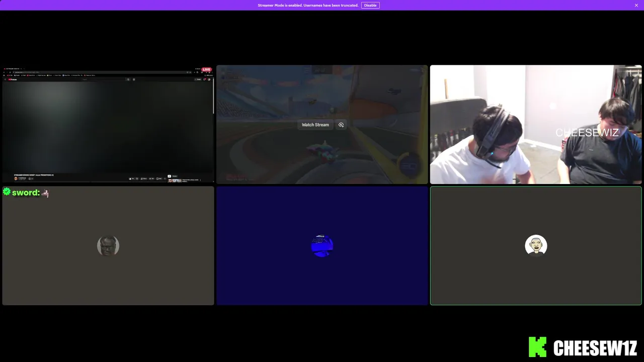The width and height of the screenshot is (644, 362).
Task: Select the blue avatar participant tile
Action: (322, 245)
